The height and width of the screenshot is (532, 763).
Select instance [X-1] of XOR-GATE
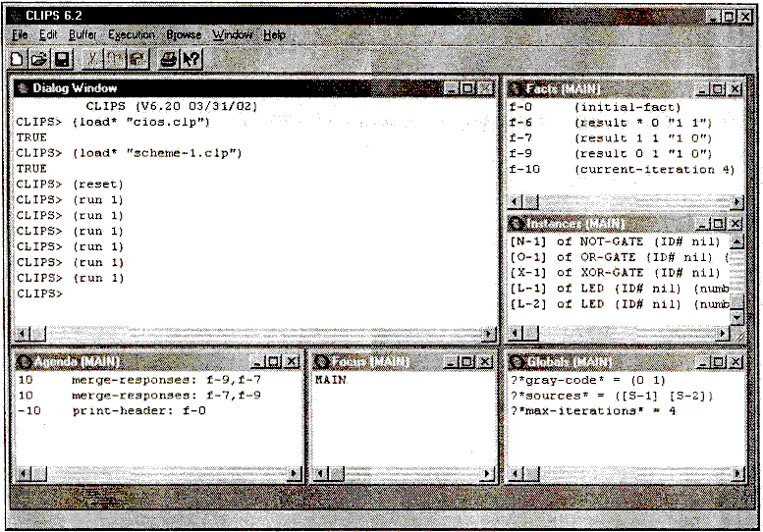616,273
